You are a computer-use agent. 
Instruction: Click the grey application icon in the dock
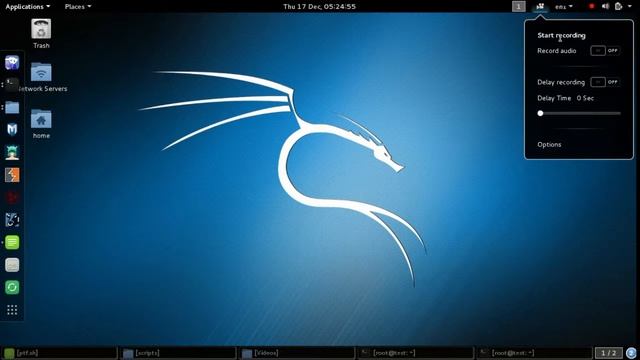coord(12,265)
